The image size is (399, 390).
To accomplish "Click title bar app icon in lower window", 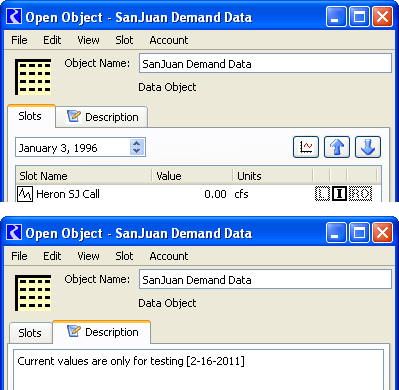I will click(14, 233).
